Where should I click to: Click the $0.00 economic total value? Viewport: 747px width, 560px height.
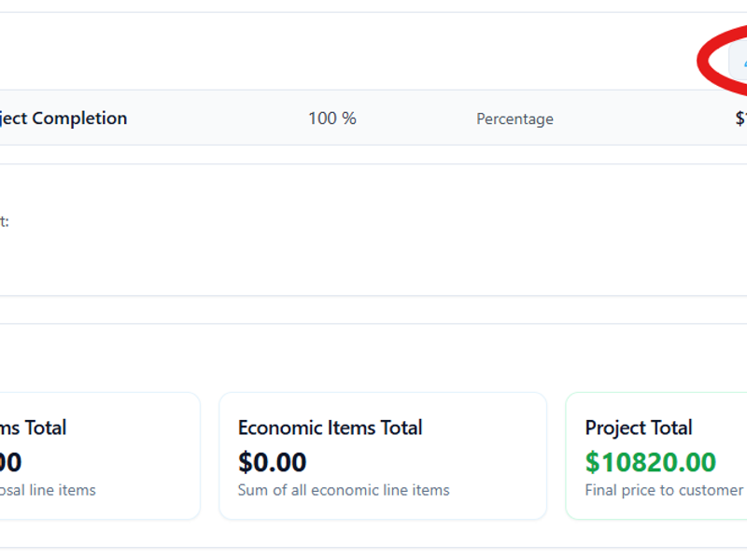pos(272,462)
